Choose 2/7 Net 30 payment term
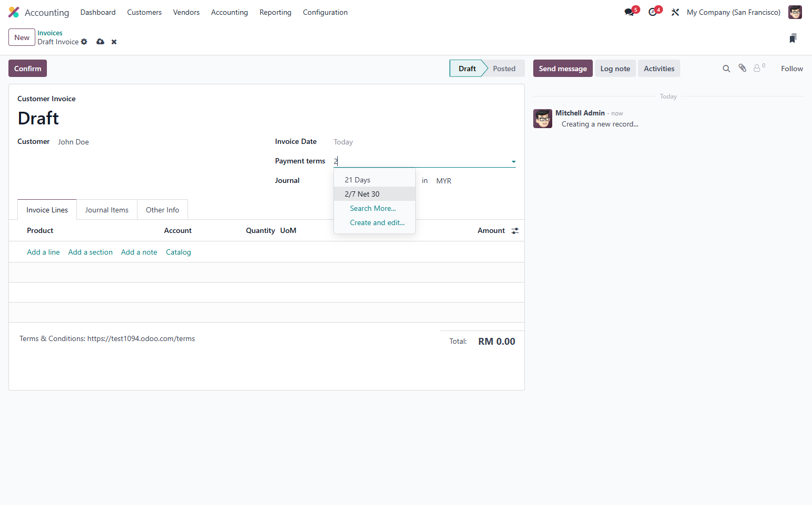Image resolution: width=812 pixels, height=505 pixels. point(375,194)
